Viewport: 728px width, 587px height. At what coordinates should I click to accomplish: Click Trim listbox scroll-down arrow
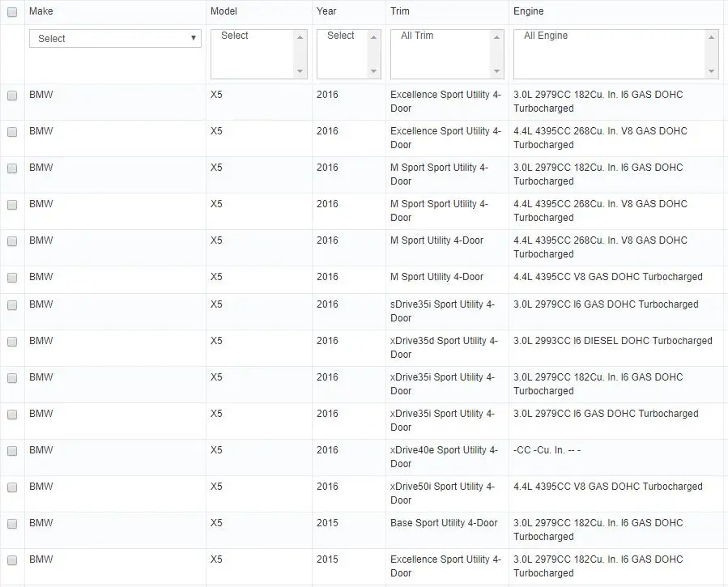point(496,71)
